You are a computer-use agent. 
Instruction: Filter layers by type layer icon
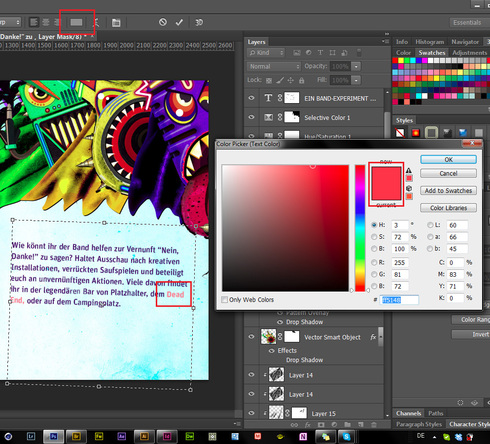(320, 53)
